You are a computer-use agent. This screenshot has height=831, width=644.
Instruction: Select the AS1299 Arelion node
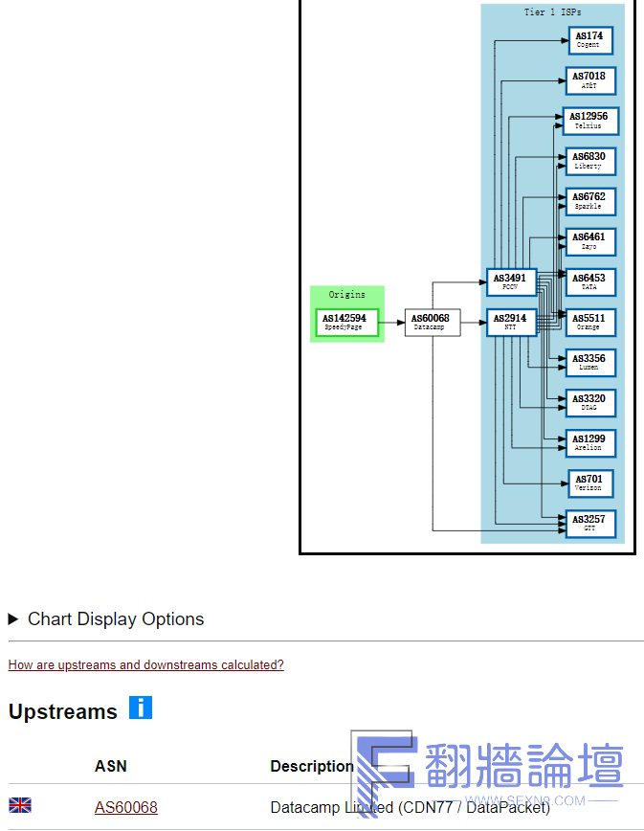588,443
